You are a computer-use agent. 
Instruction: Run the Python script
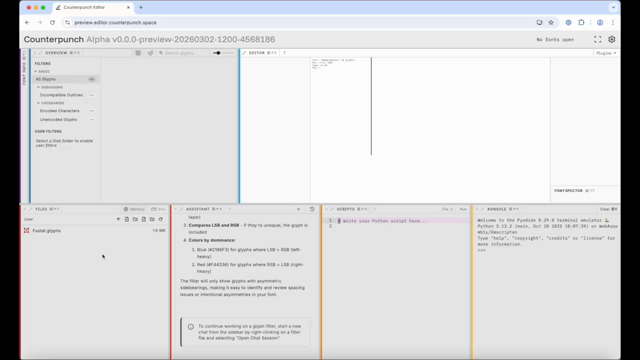pyautogui.click(x=463, y=209)
